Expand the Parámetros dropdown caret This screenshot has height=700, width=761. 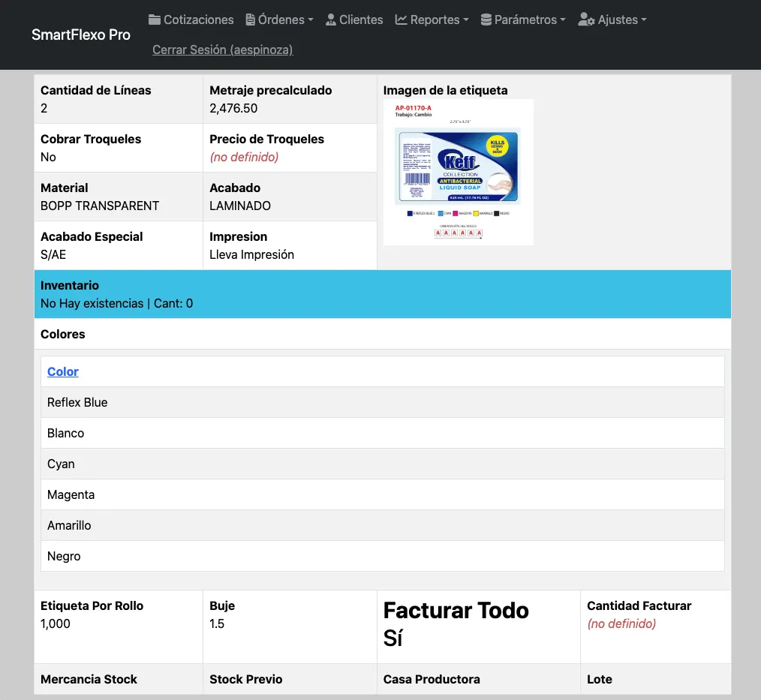tap(564, 20)
